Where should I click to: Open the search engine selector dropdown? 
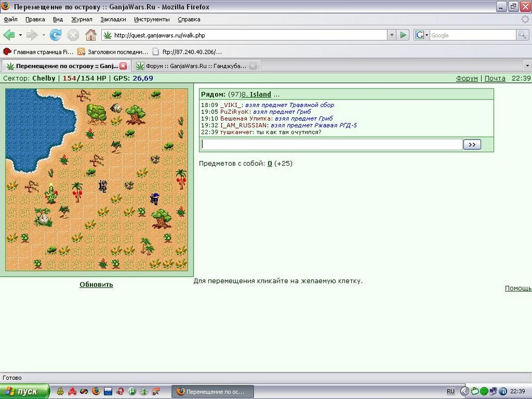427,35
